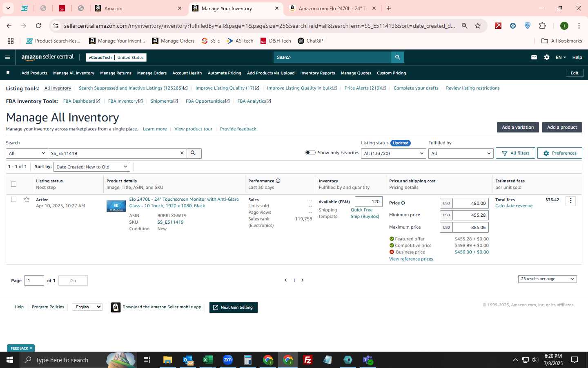Open FileZilla from the taskbar
588x368 pixels.
(x=308, y=360)
